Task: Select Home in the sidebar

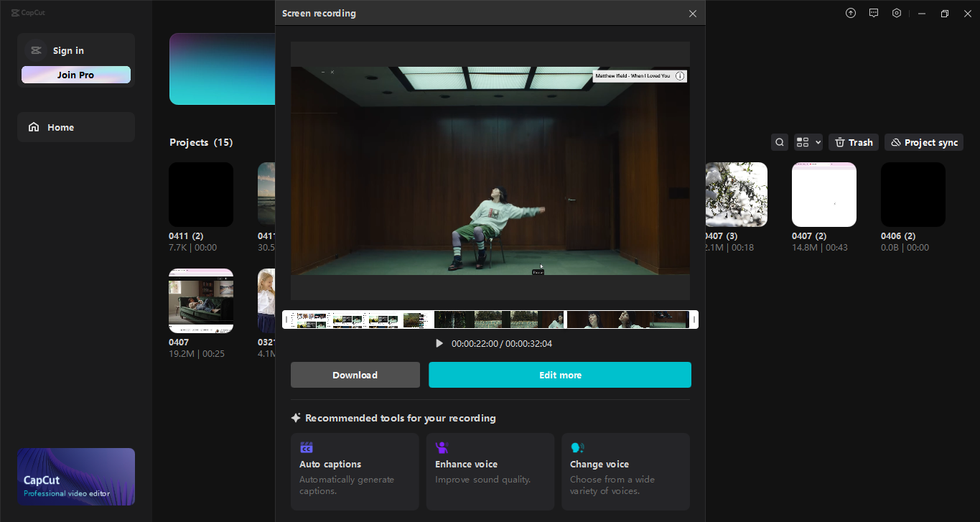Action: (x=76, y=127)
